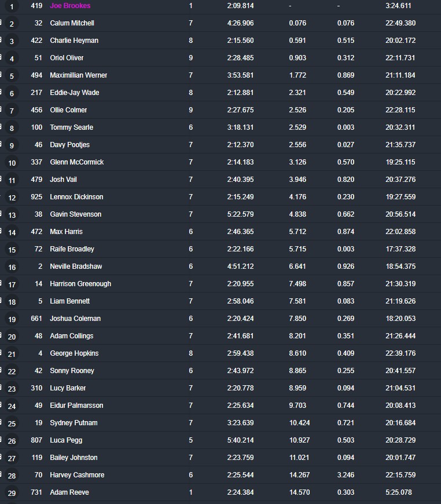Expand row details for Eddie-Jay Wade
The height and width of the screenshot is (504, 441).
1,92
